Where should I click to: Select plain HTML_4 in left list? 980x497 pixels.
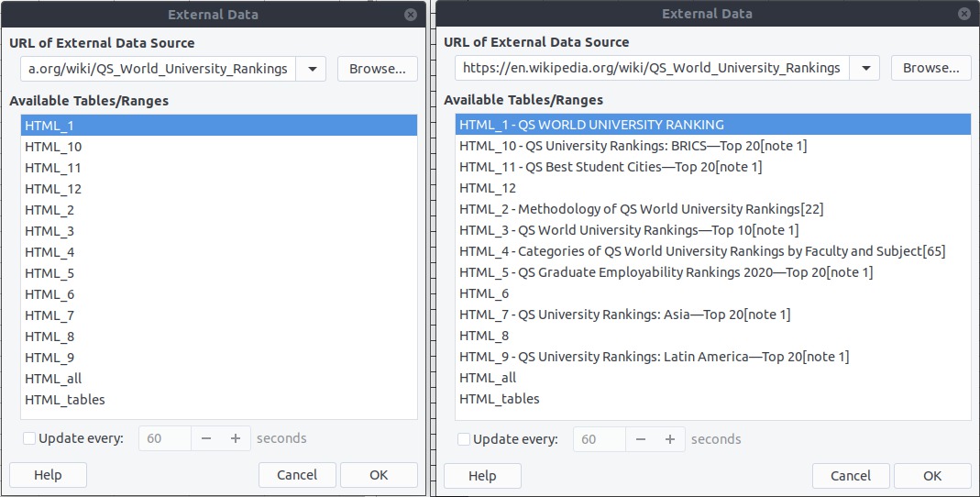219,252
